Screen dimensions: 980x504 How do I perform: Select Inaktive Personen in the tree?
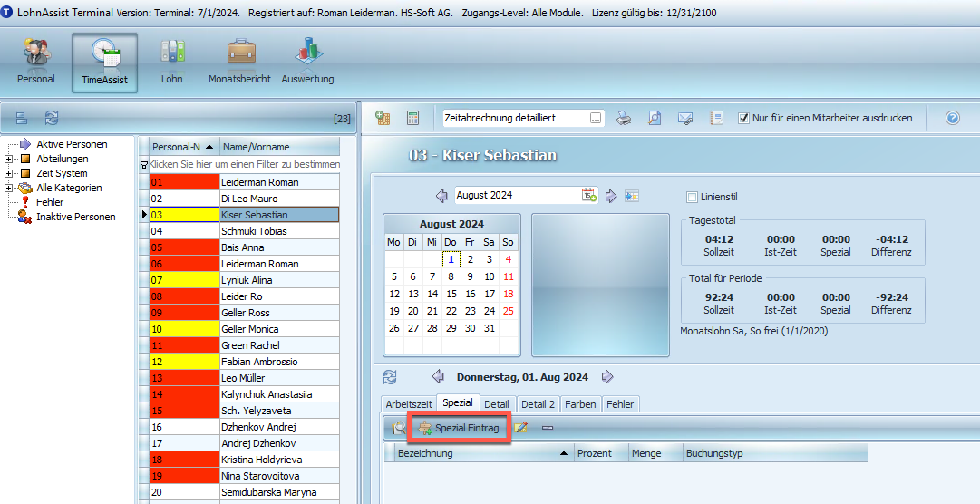tap(75, 217)
